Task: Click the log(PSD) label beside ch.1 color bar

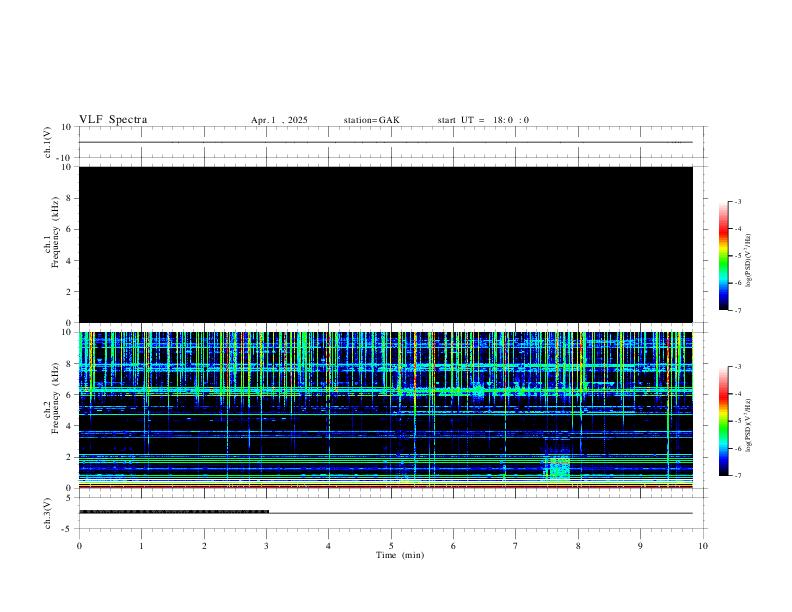Action: click(749, 260)
